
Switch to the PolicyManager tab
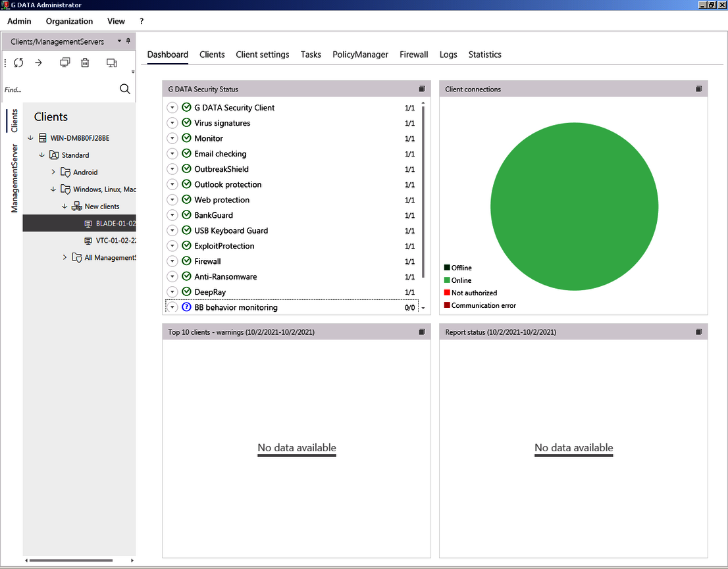pos(360,55)
